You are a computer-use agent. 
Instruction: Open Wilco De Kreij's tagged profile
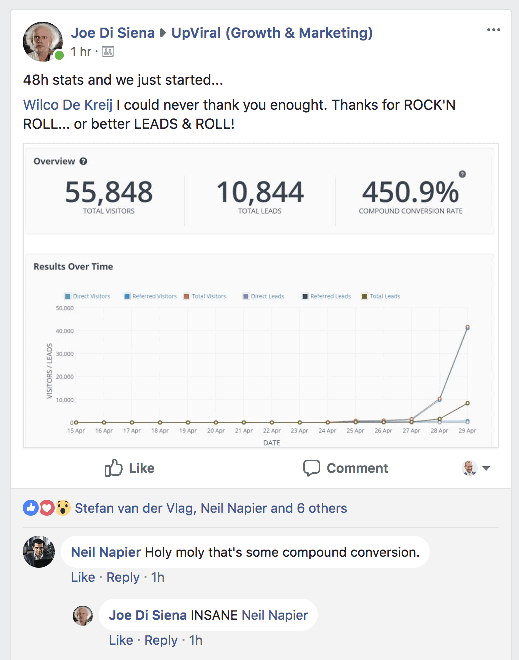click(x=68, y=105)
